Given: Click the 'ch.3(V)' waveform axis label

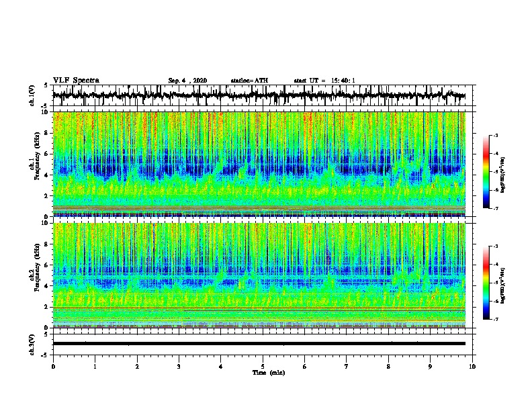Looking at the screenshot, I should [32, 345].
